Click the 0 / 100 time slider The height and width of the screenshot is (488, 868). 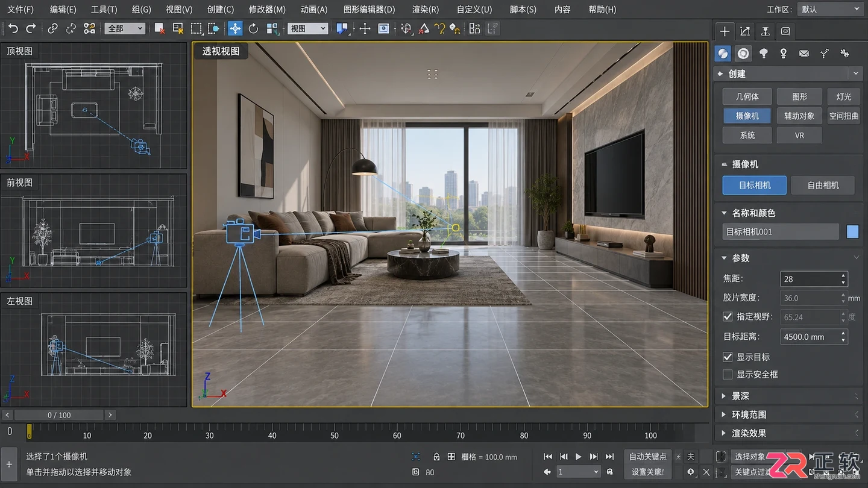[x=59, y=415]
